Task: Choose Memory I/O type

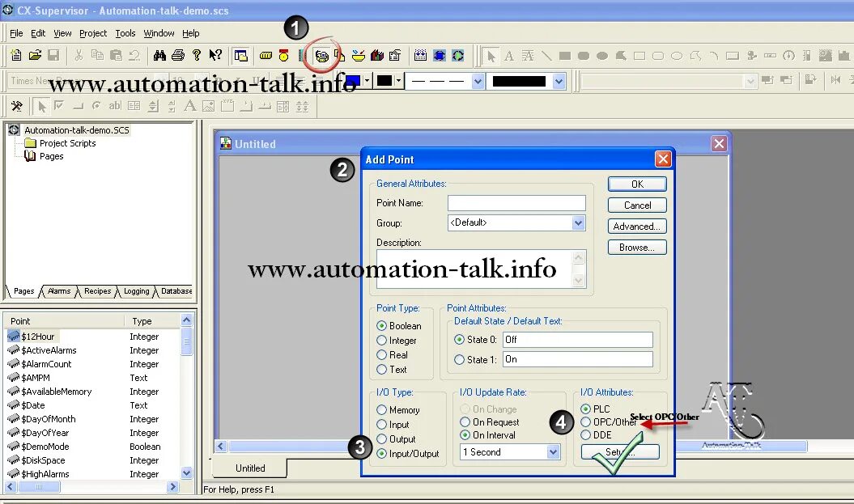Action: pyautogui.click(x=398, y=410)
